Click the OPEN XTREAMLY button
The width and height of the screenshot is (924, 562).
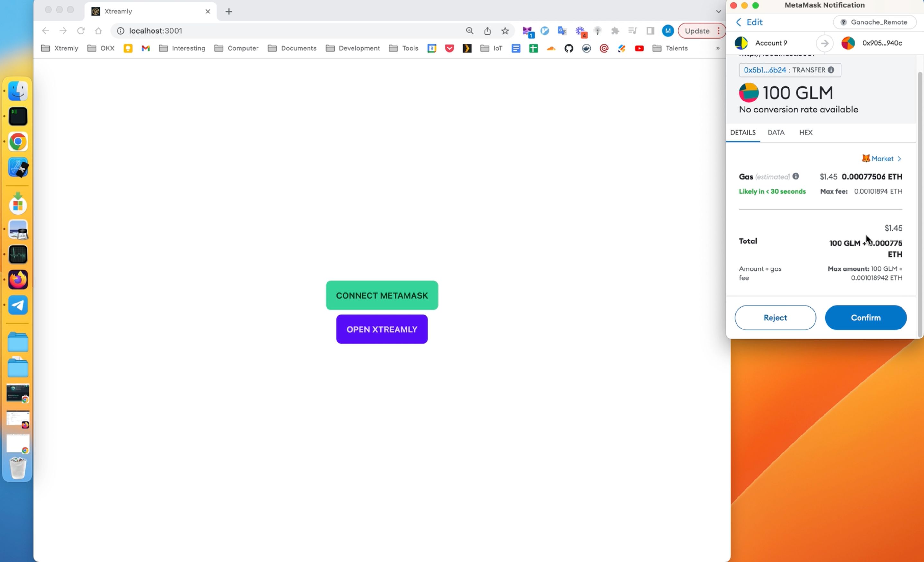coord(382,329)
